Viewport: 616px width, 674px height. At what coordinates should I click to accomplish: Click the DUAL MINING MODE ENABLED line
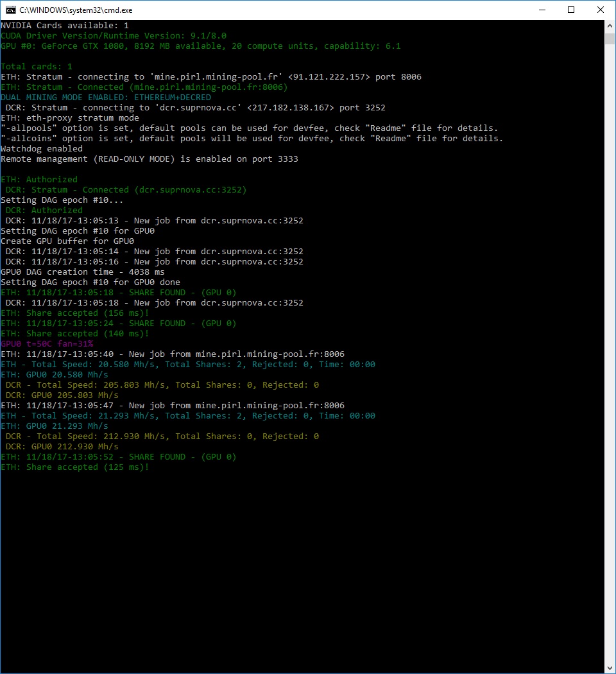tap(106, 98)
